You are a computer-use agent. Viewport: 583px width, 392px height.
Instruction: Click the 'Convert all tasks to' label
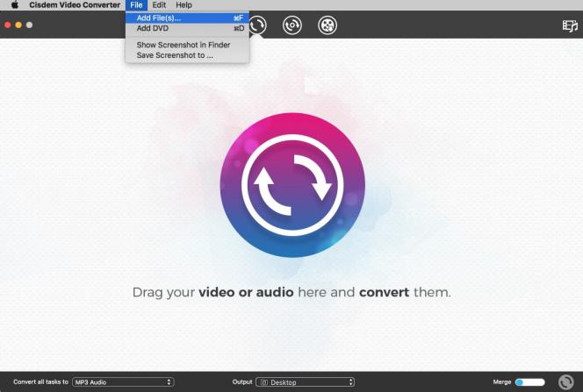[x=41, y=381]
